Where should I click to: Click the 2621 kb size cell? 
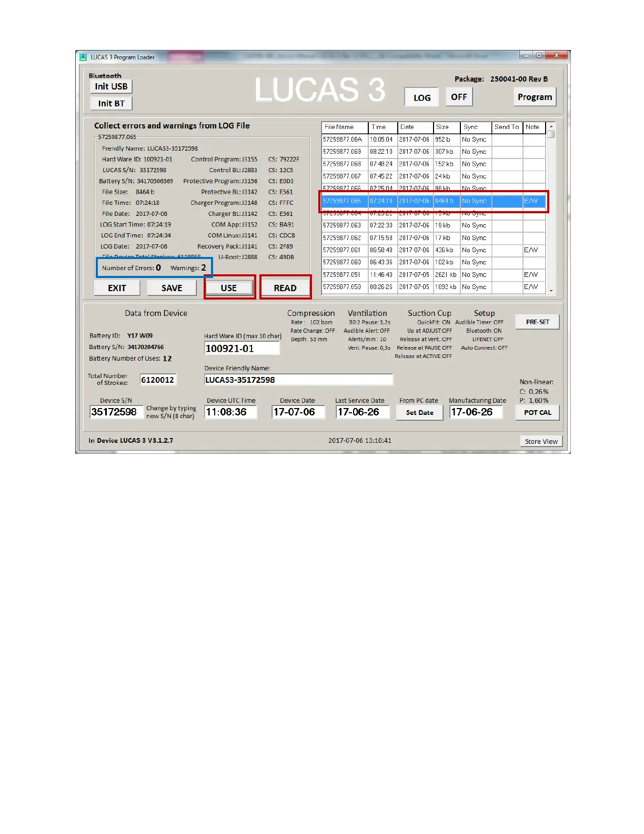[447, 275]
